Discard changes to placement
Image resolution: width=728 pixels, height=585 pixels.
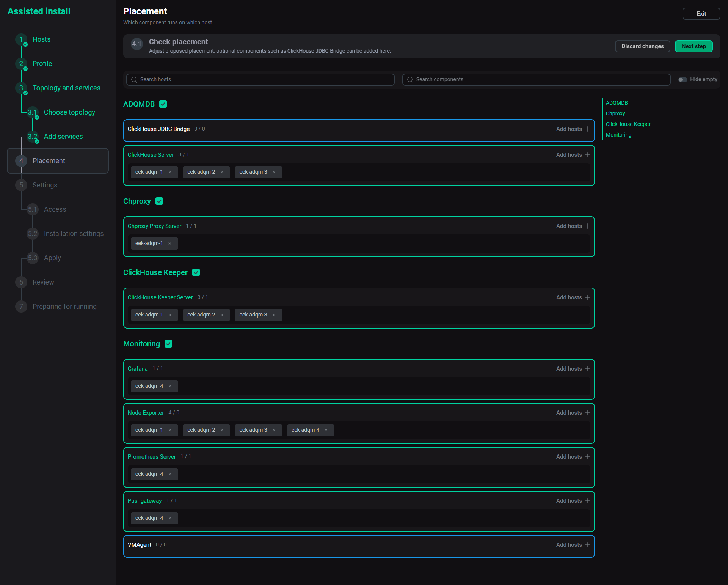click(x=642, y=46)
